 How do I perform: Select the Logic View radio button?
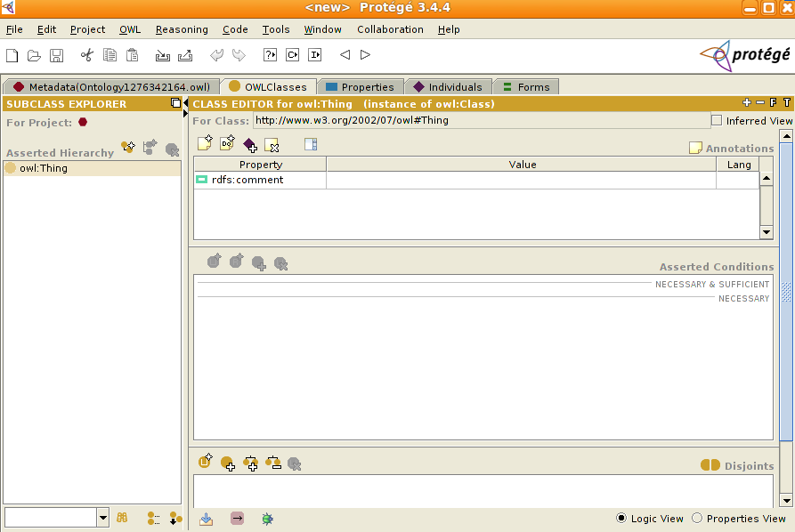click(x=621, y=518)
